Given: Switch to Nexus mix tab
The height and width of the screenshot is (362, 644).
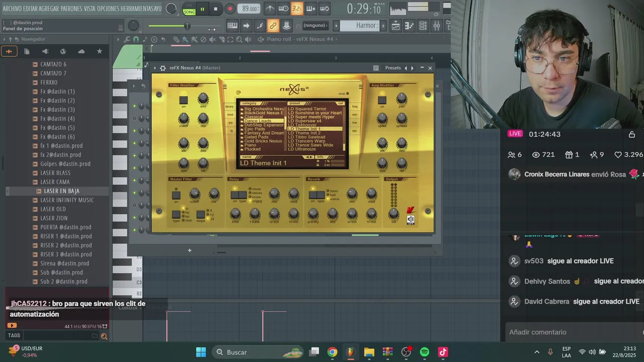Looking at the screenshot, I should tap(355, 115).
